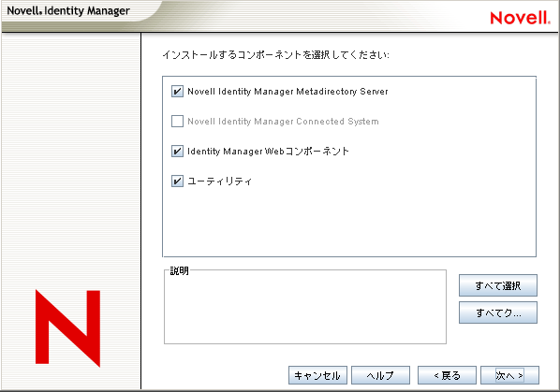The image size is (560, 392).
Task: Select the Novell Identity Manager Connected System label
Action: (x=283, y=122)
